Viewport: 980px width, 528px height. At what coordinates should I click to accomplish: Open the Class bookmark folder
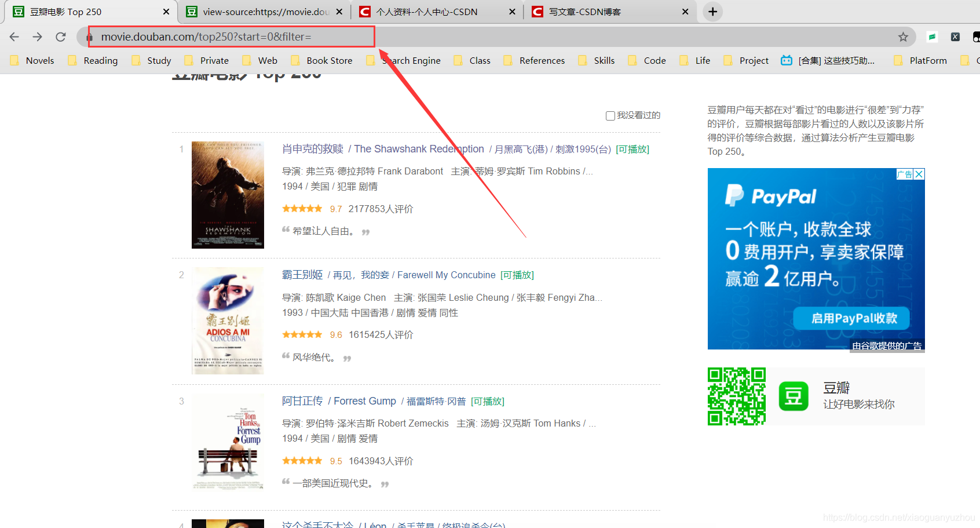pos(472,60)
